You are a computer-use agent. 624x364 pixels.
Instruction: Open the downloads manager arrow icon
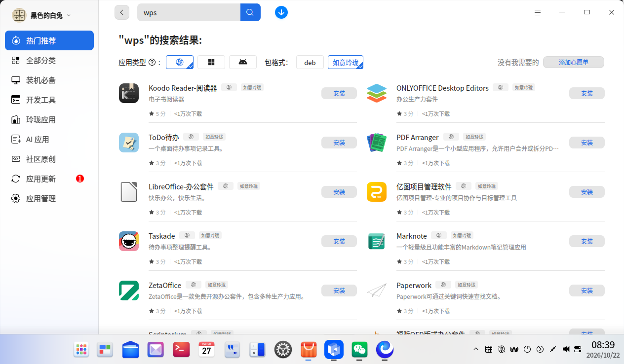click(x=281, y=12)
